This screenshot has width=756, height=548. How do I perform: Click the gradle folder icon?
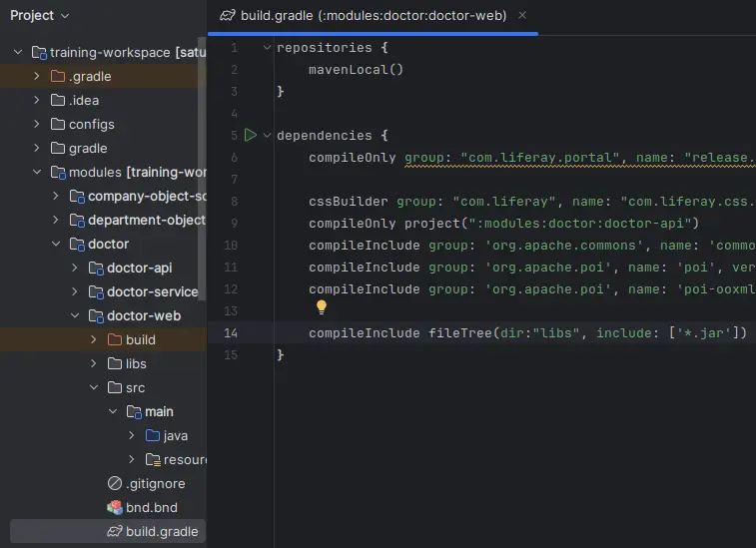[x=58, y=148]
